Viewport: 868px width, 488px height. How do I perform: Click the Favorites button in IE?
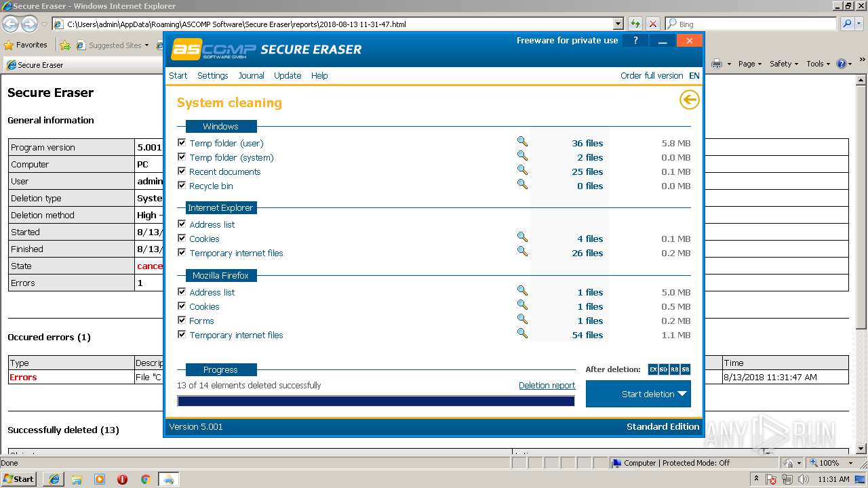26,45
